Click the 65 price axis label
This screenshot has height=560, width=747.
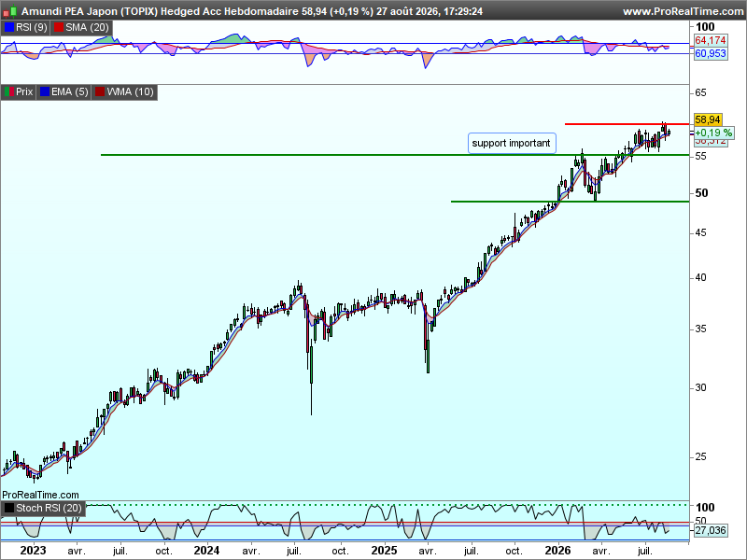point(701,92)
